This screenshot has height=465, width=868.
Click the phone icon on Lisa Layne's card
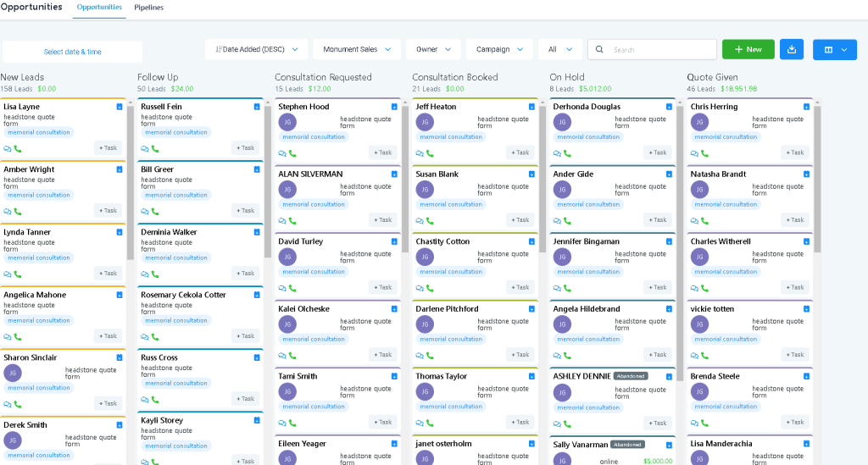[18, 149]
